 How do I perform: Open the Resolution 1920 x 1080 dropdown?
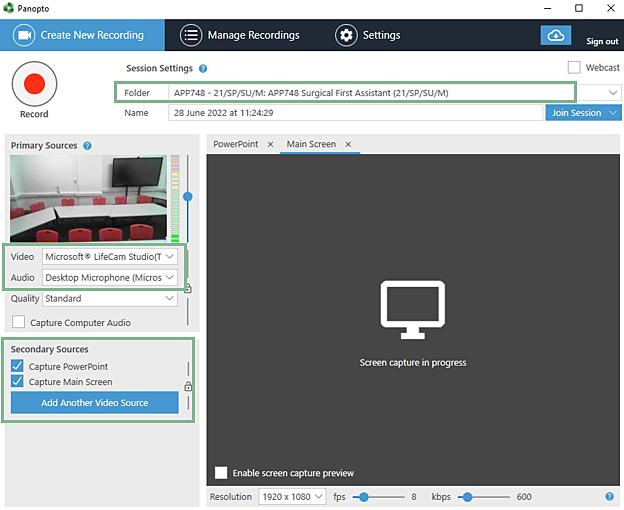coord(292,496)
